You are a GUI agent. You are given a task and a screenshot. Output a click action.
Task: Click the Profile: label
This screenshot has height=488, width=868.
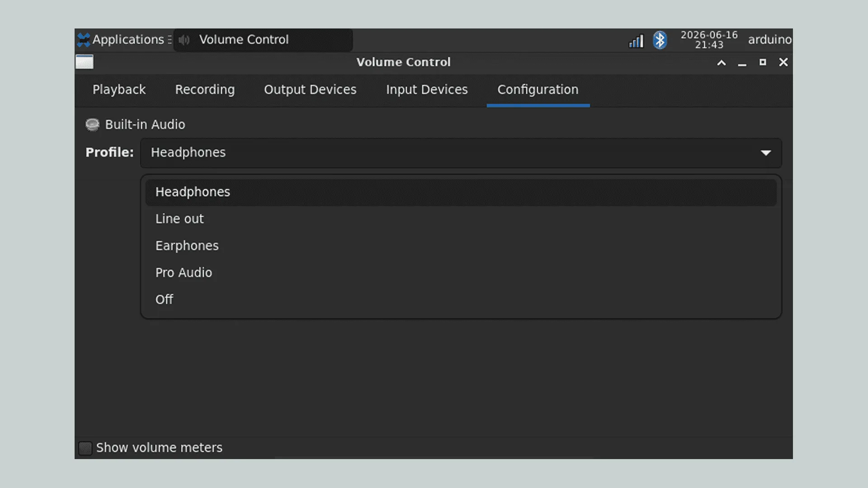109,153
